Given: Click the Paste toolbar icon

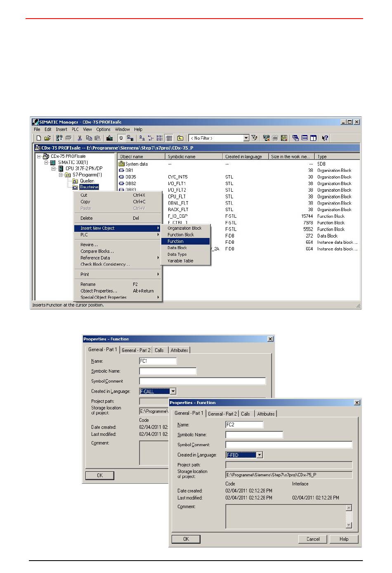Looking at the screenshot, I should point(98,138).
